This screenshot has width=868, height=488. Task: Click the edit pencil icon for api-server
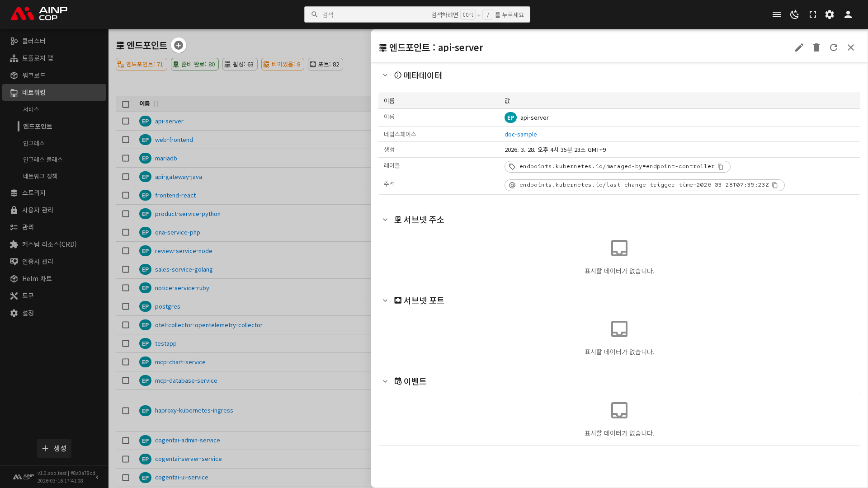(x=799, y=47)
